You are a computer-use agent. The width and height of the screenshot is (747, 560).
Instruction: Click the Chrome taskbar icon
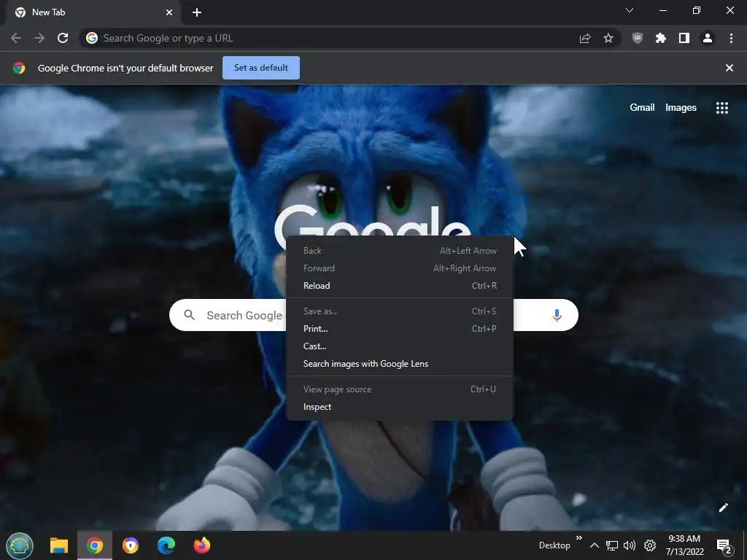click(95, 545)
